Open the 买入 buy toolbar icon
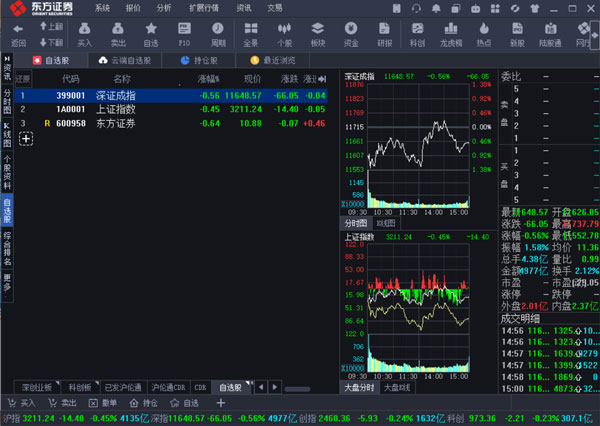 click(x=85, y=29)
